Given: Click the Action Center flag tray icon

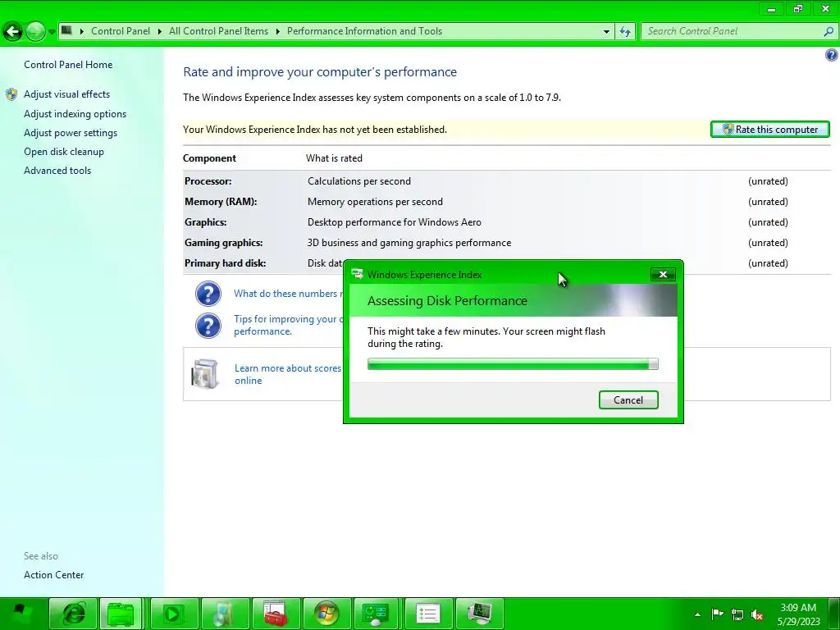Looking at the screenshot, I should pos(717,614).
